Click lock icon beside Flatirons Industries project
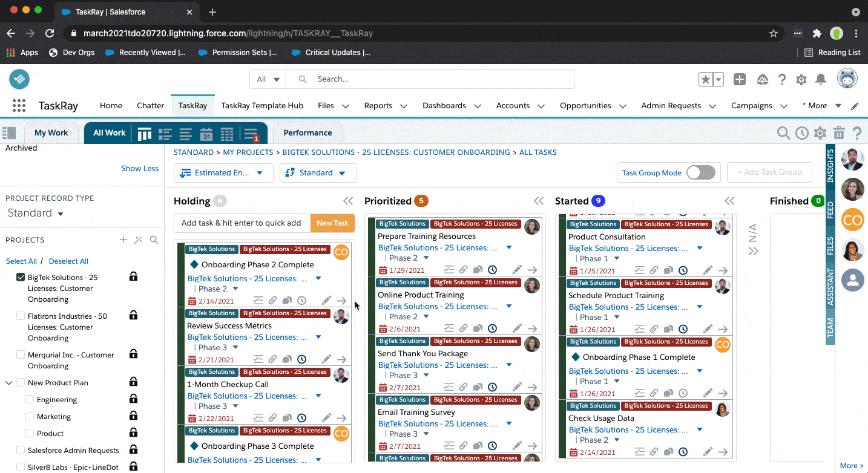 133,315
